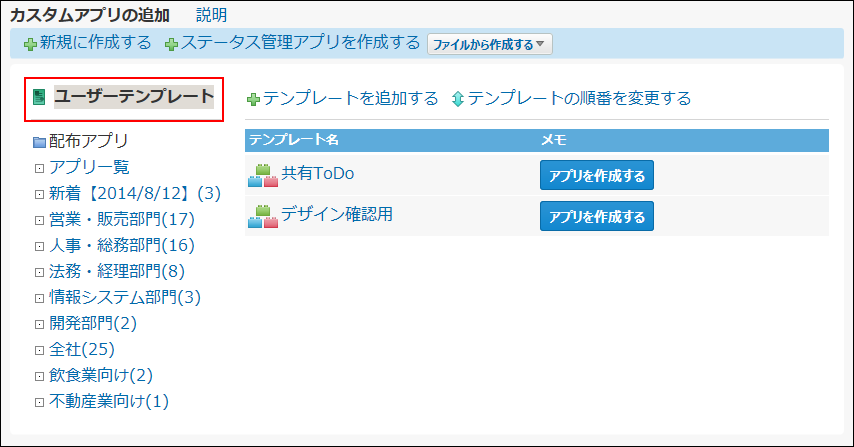The image size is (854, 447).
Task: Click the カスタムアプリの追加 page title
Action: (90, 15)
